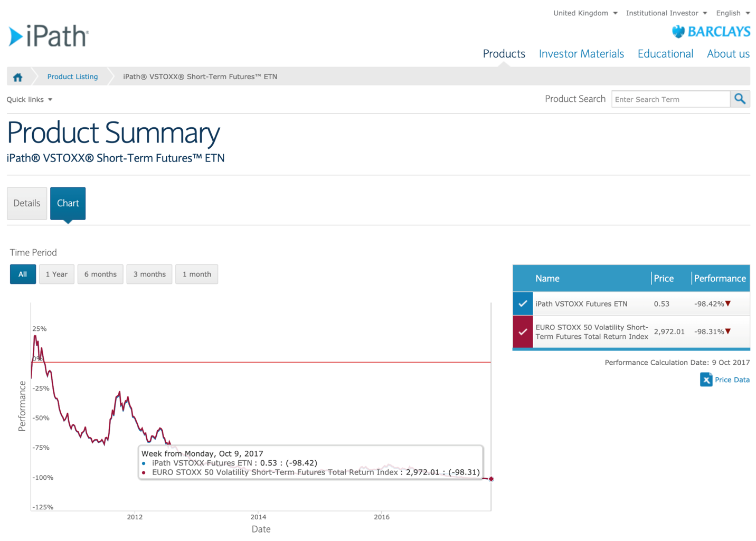Click the Excel icon beside Price Data
756x541 pixels.
click(706, 379)
